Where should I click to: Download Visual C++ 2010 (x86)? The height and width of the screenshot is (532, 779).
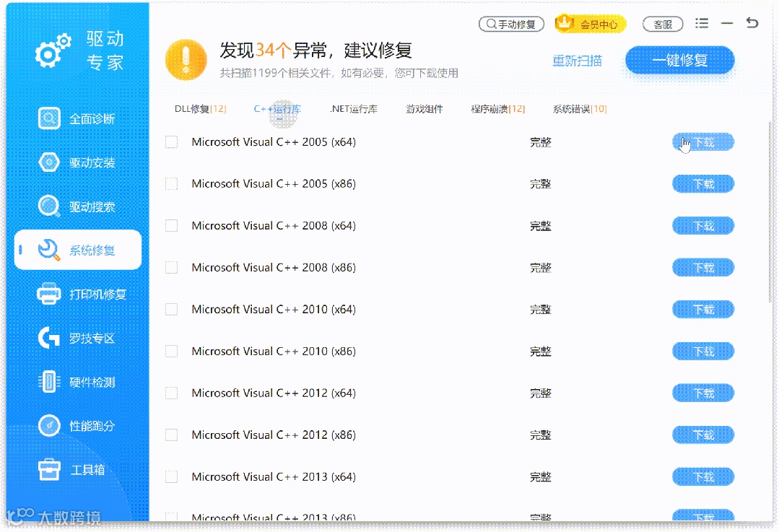[x=703, y=352]
